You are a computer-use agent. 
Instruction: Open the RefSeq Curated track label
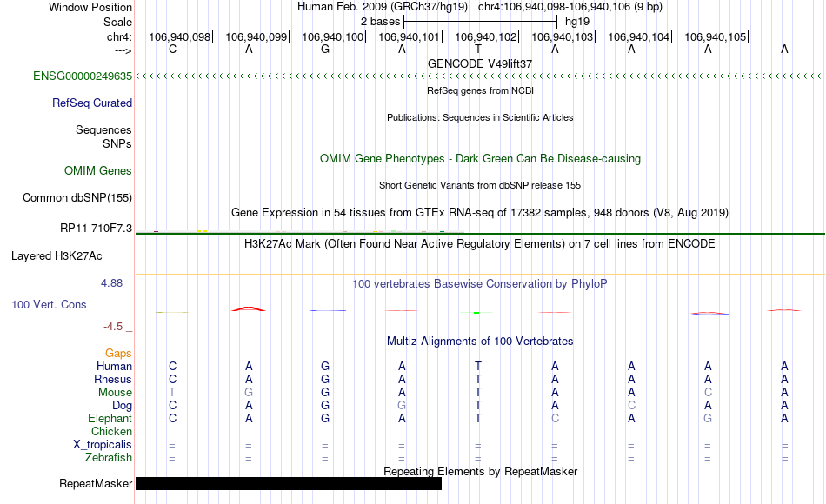(92, 103)
